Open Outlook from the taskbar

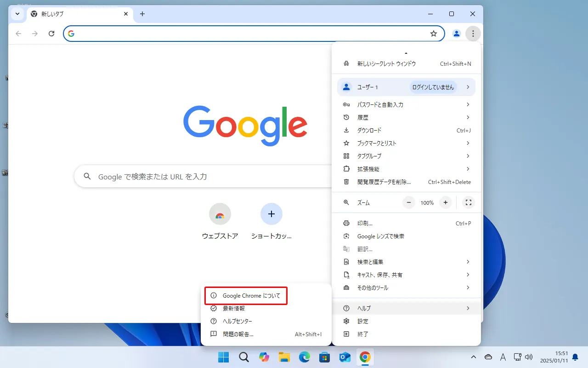point(345,357)
